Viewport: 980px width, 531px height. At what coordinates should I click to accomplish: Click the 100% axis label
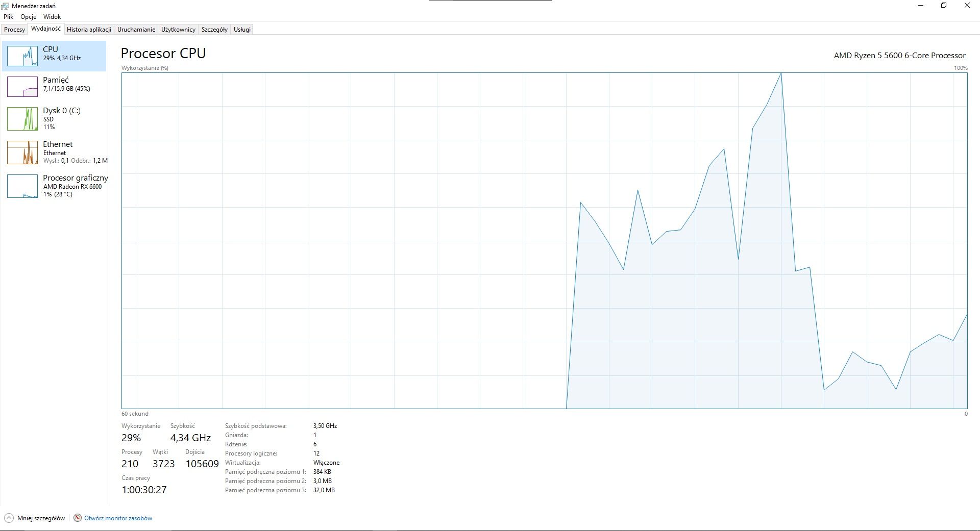pyautogui.click(x=961, y=68)
